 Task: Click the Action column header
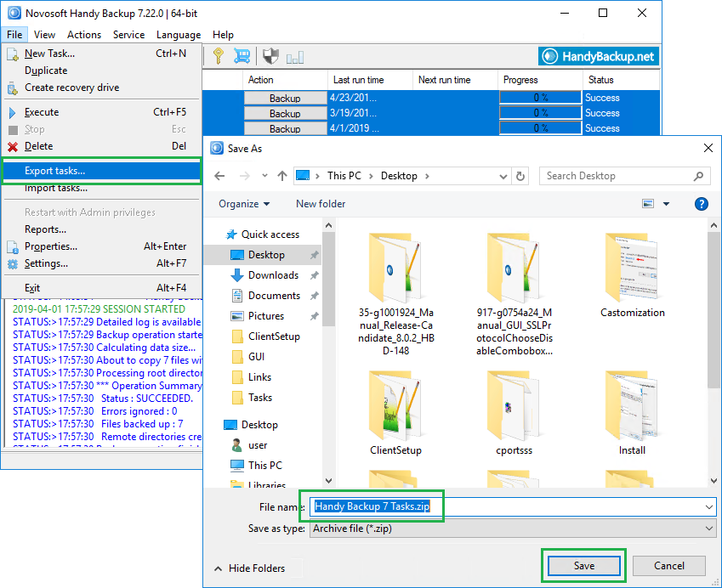click(285, 80)
